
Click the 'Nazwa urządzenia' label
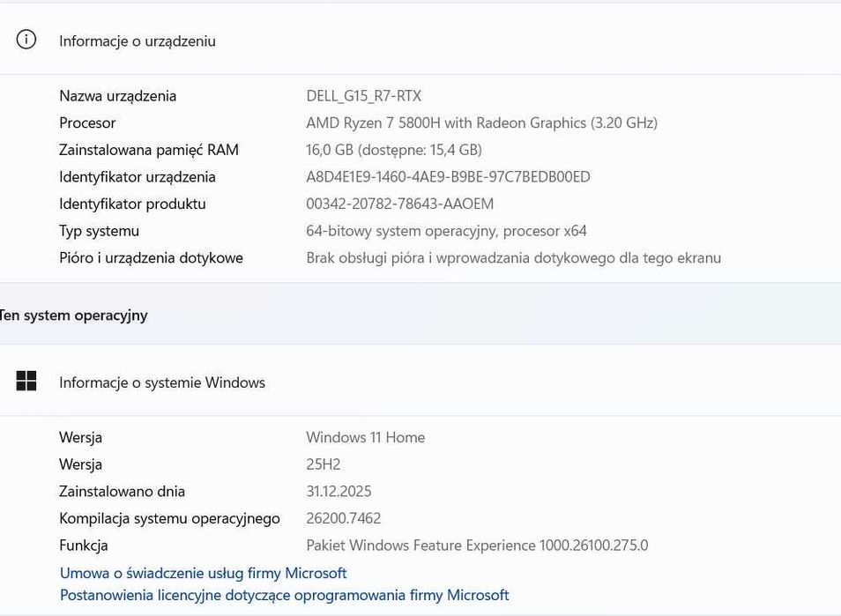[x=117, y=96]
